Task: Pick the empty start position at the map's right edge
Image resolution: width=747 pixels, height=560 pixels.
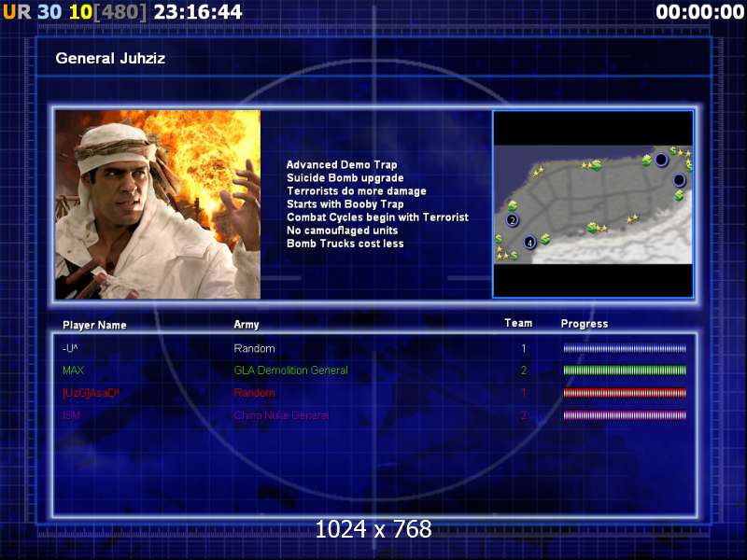Action: 679,180
